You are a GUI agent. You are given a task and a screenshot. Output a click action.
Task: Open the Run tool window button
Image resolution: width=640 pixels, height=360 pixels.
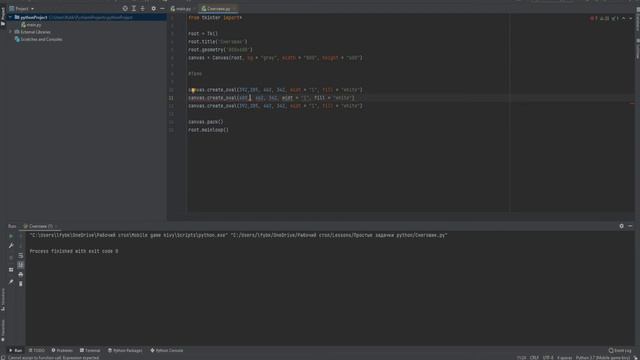point(16,350)
